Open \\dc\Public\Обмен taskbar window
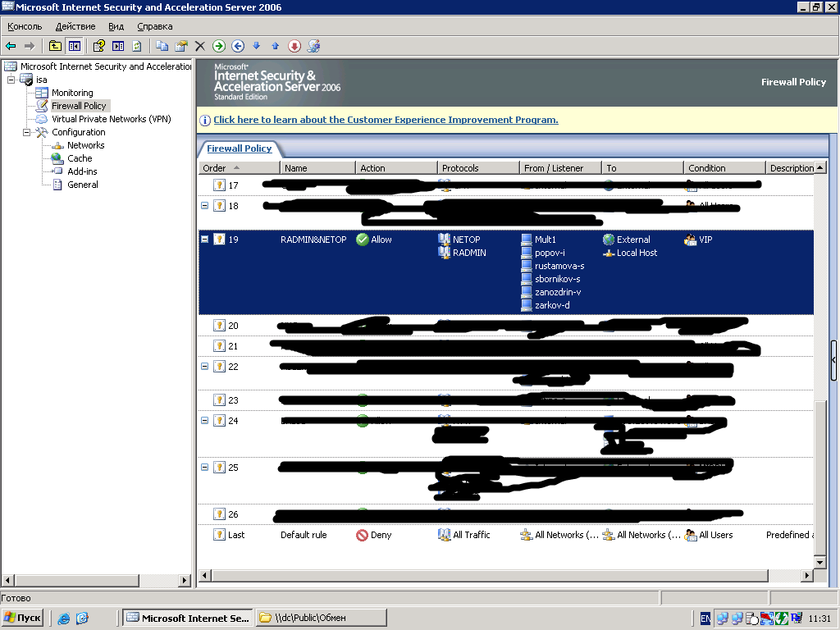The height and width of the screenshot is (630, 840). tap(322, 618)
